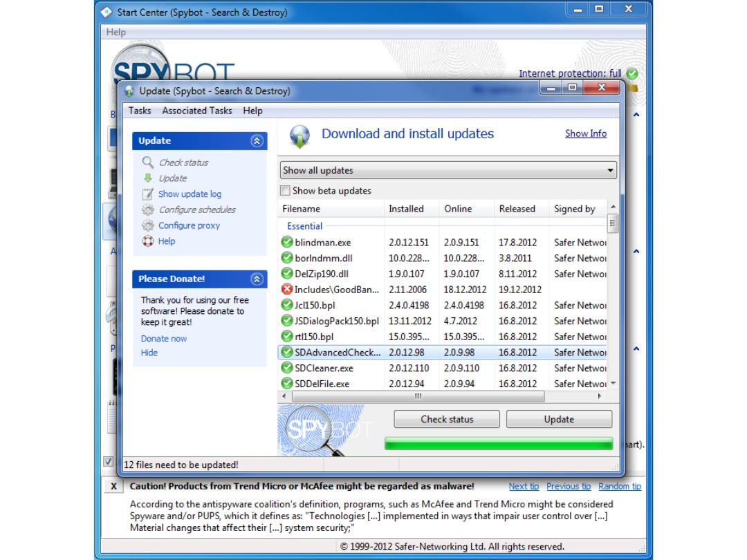
Task: Sort by Signed by column header
Action: 578,209
